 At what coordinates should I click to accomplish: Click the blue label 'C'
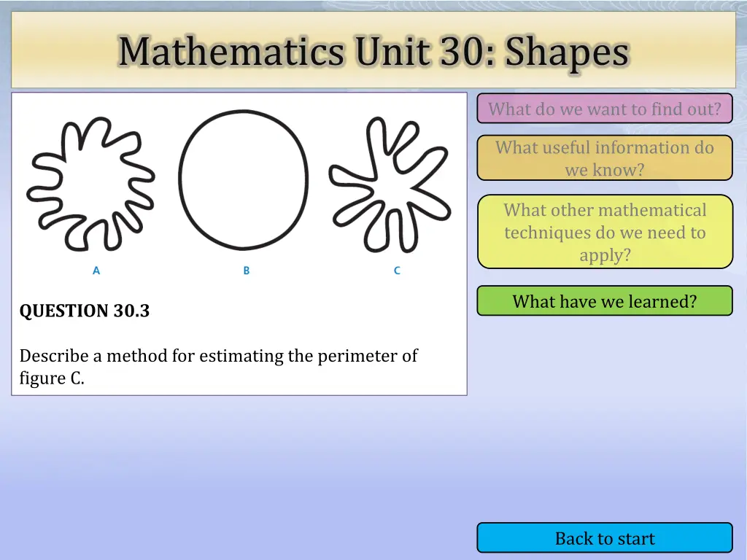coord(397,271)
